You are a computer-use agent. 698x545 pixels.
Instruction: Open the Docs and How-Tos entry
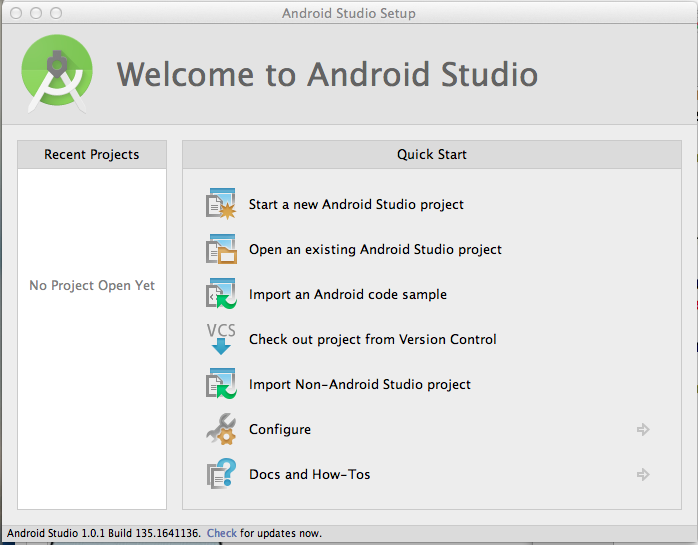coord(309,474)
